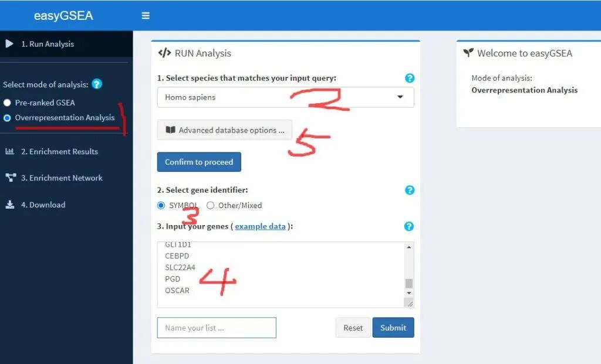Click the Name your list field
Screen dimensions: 601x364
217,328
